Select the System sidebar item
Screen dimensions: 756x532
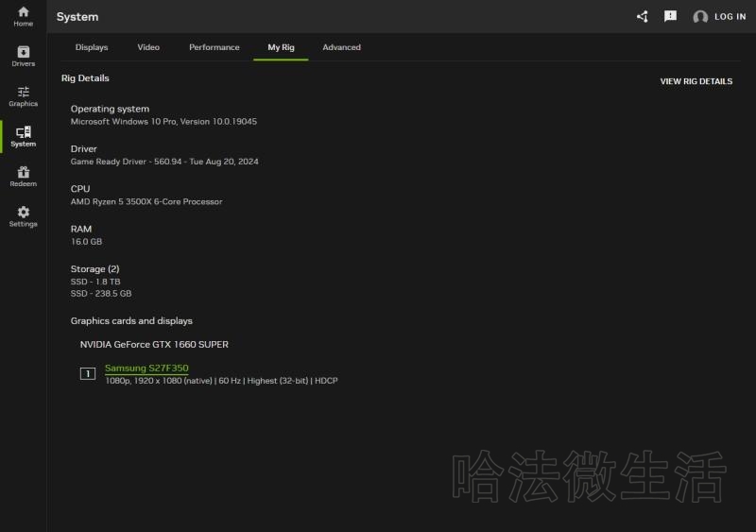[23, 136]
